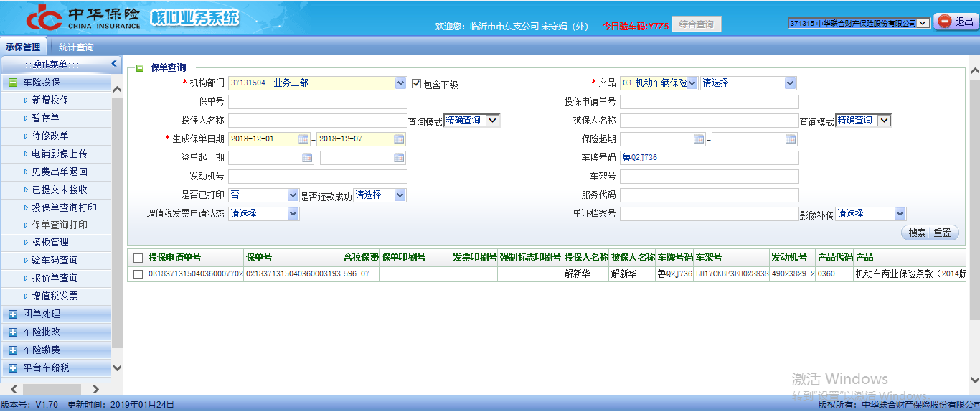This screenshot has width=980, height=412.
Task: Open 见费出单退回 menu item
Action: coord(60,172)
